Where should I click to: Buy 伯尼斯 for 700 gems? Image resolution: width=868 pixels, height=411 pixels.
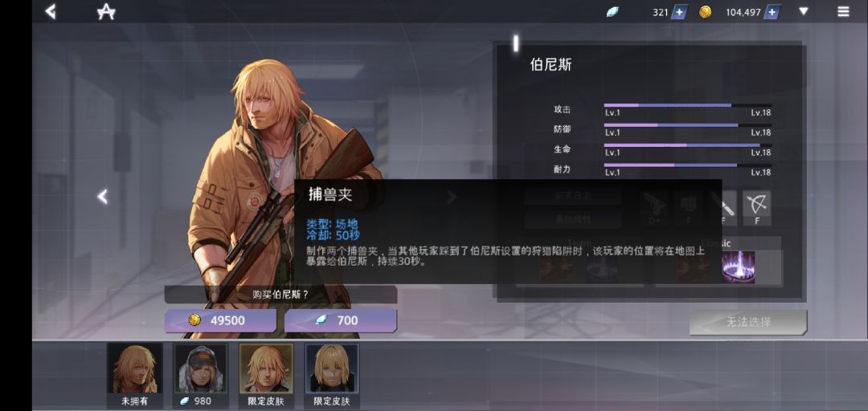[341, 320]
